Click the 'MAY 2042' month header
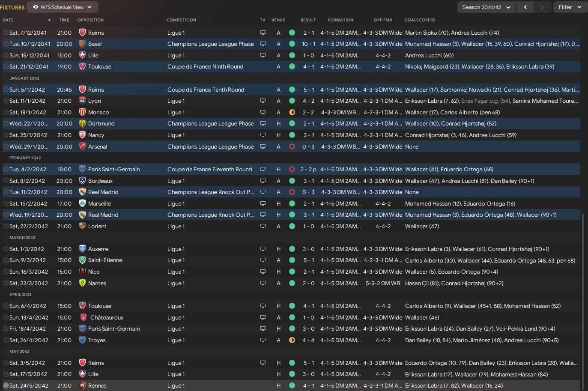The height and width of the screenshot is (391, 588). [19, 352]
